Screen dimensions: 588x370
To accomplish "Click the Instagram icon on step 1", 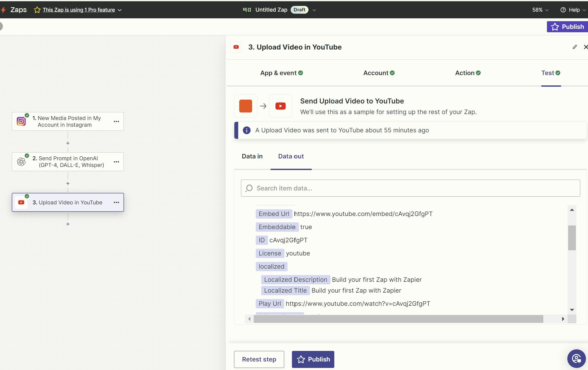I will point(21,121).
